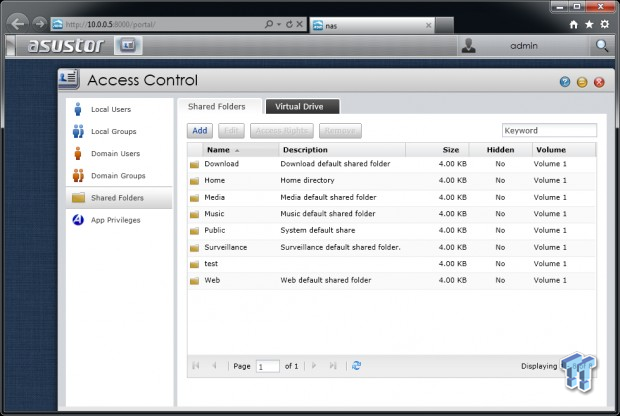Click the admin user silhouette icon
This screenshot has width=620, height=416.
coord(469,45)
